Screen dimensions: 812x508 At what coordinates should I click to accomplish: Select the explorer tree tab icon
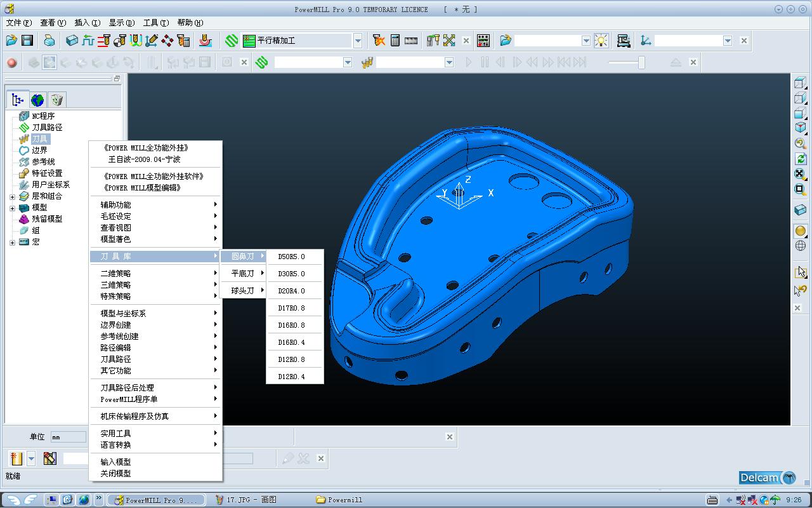(x=18, y=100)
